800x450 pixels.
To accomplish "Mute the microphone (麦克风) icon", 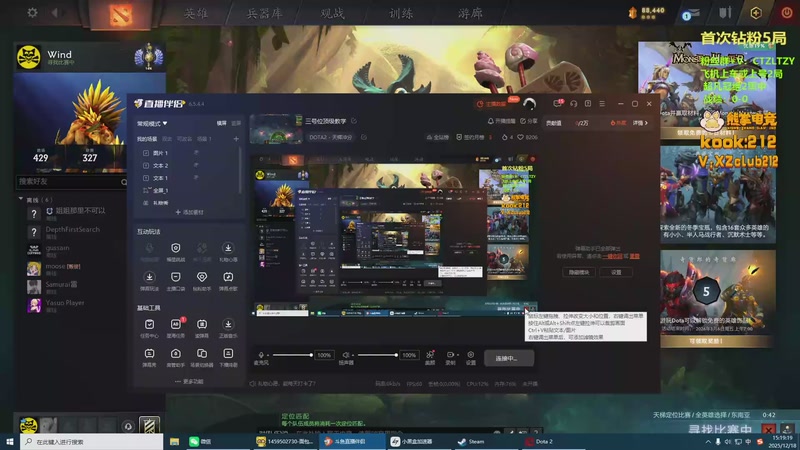I will point(261,355).
